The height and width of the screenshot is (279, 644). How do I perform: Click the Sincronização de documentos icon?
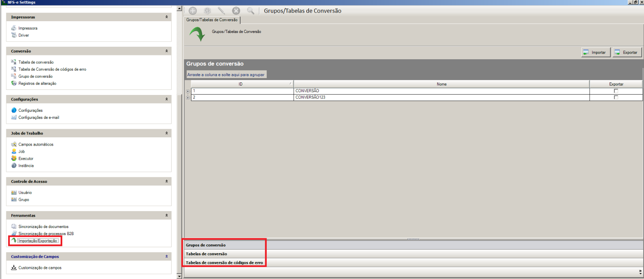coord(14,226)
